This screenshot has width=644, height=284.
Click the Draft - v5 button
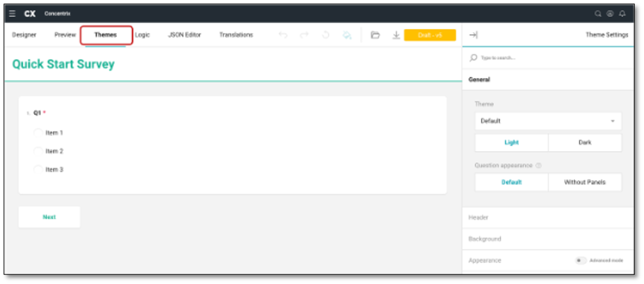tap(430, 35)
